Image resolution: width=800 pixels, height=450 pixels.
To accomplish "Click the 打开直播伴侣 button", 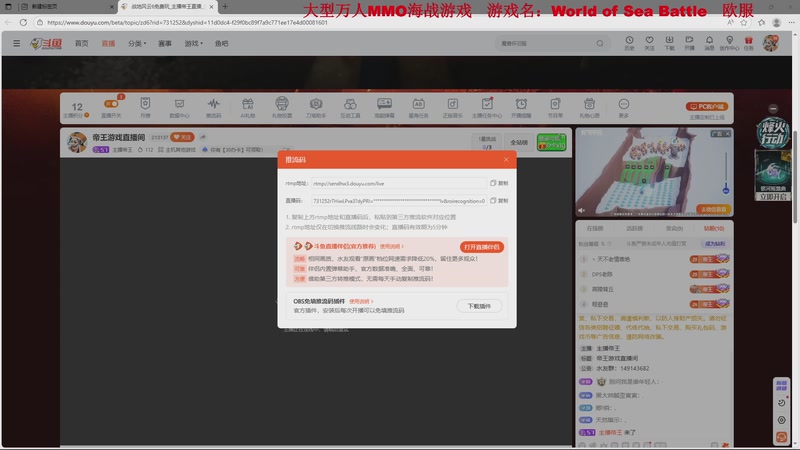I will pyautogui.click(x=482, y=247).
